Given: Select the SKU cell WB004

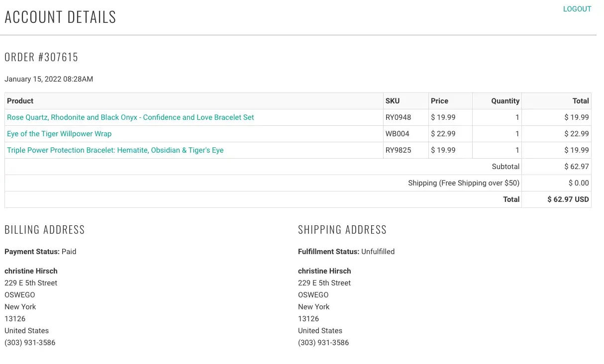Looking at the screenshot, I should coord(397,134).
